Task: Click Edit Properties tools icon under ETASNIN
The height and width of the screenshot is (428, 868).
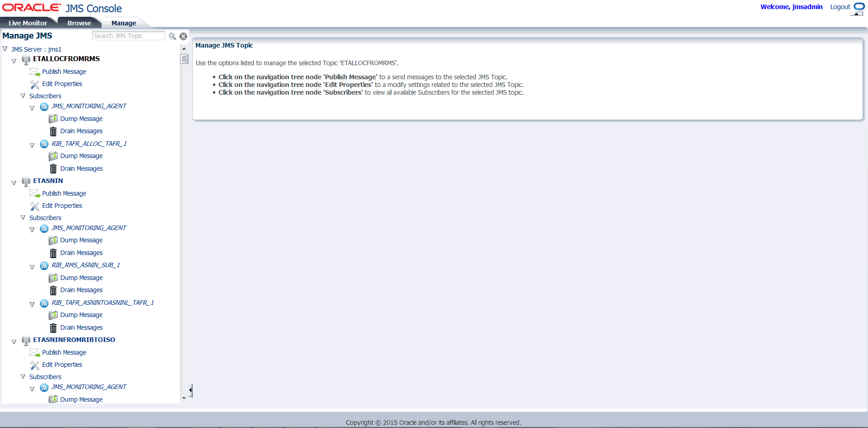Action: point(35,206)
